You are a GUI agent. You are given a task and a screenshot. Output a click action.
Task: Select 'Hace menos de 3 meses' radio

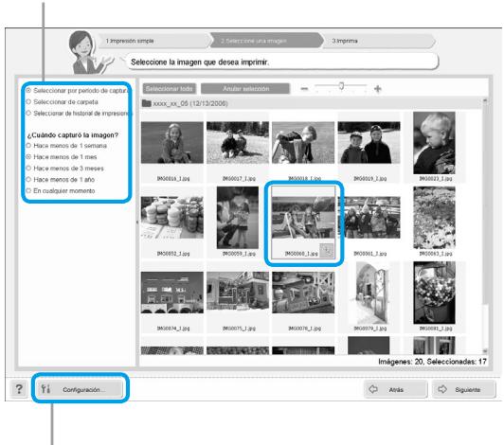tap(28, 168)
